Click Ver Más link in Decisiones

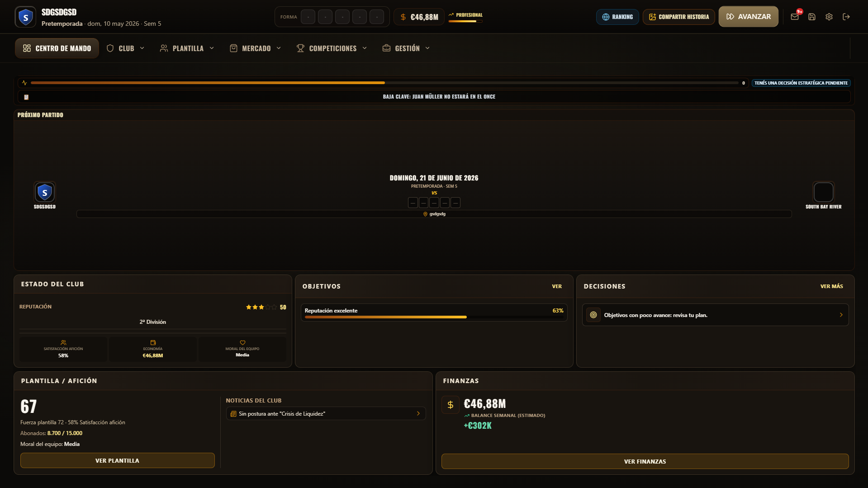831,286
